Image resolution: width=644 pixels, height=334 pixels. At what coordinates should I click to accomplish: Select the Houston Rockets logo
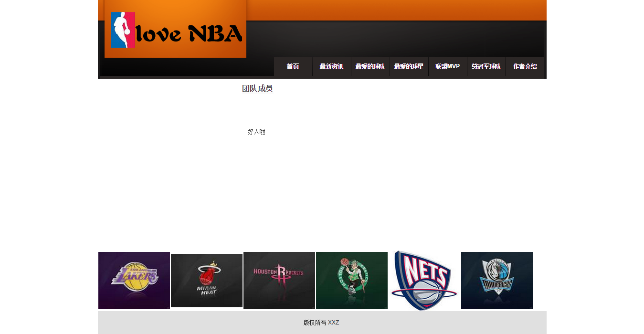point(279,281)
